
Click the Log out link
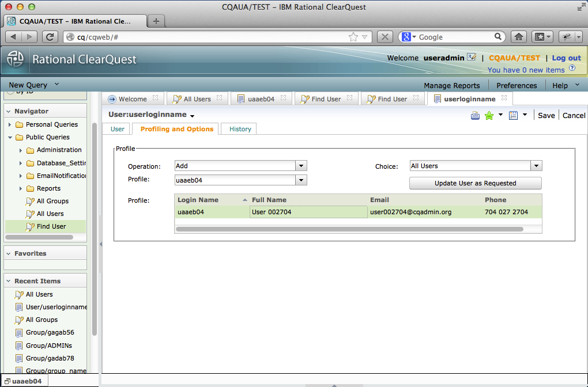566,58
